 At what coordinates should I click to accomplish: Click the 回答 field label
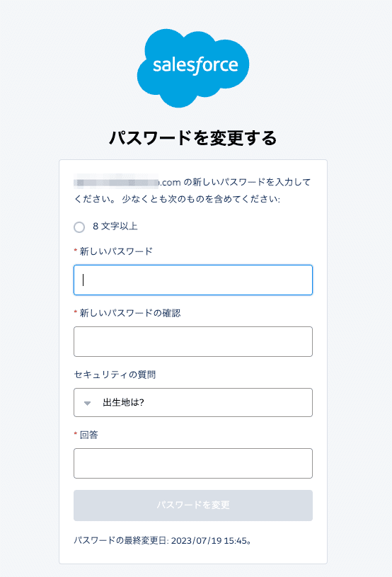[89, 435]
